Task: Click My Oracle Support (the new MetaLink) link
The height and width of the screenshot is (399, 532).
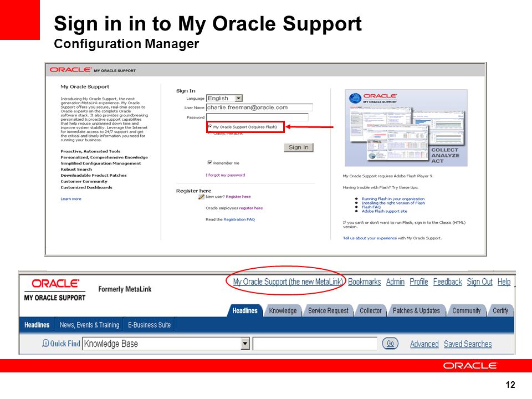Action: (x=288, y=282)
